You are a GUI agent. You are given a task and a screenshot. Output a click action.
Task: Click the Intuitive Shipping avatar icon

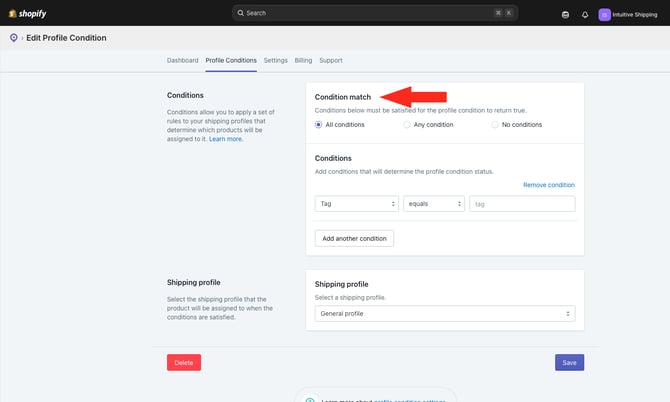604,15
